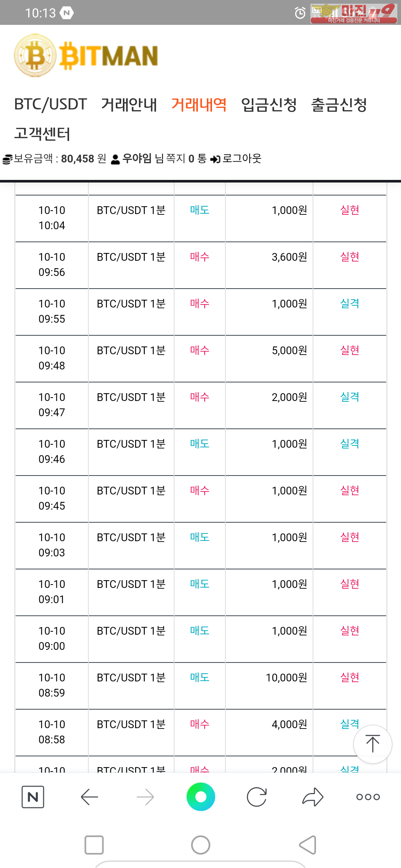This screenshot has width=401, height=868.
Task: Open the three-dots more menu
Action: click(x=368, y=797)
